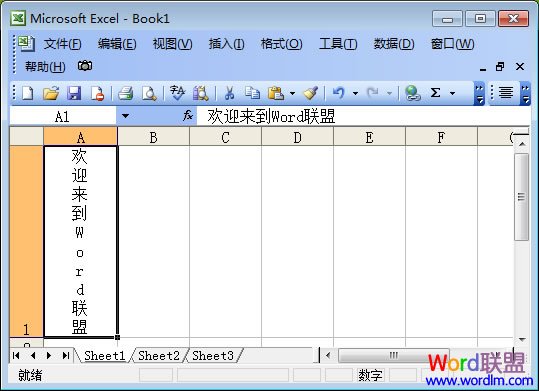
Task: Cut selection with the scissors icon
Action: [x=229, y=93]
